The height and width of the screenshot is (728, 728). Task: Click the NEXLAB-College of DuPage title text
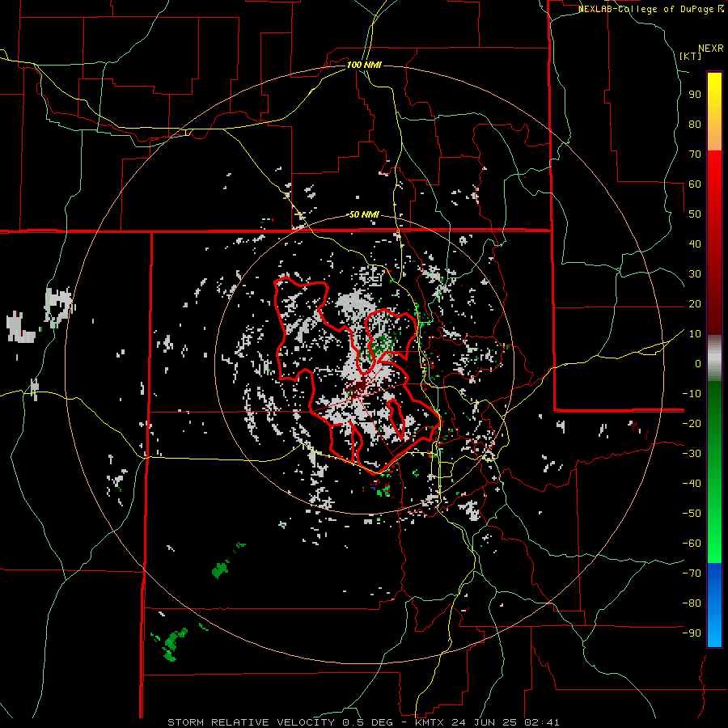click(650, 9)
